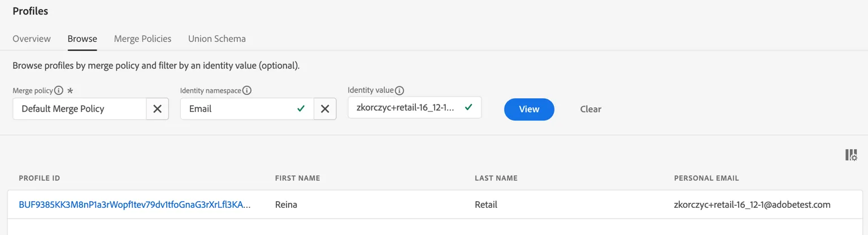Click the Identity value input field

pyautogui.click(x=415, y=107)
